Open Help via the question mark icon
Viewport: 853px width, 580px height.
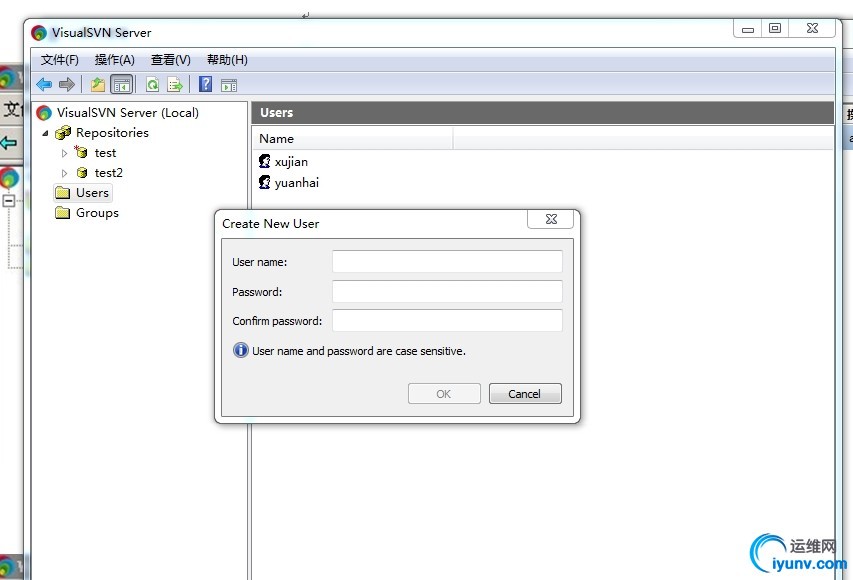(x=206, y=84)
